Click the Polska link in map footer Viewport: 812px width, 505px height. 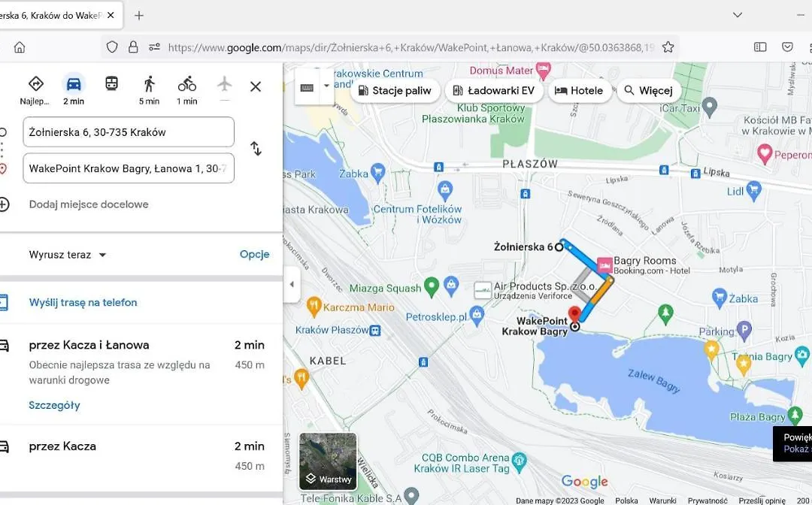point(626,500)
